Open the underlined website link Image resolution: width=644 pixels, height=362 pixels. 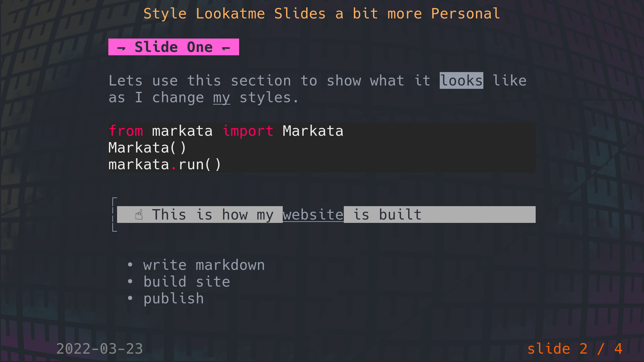pos(313,215)
